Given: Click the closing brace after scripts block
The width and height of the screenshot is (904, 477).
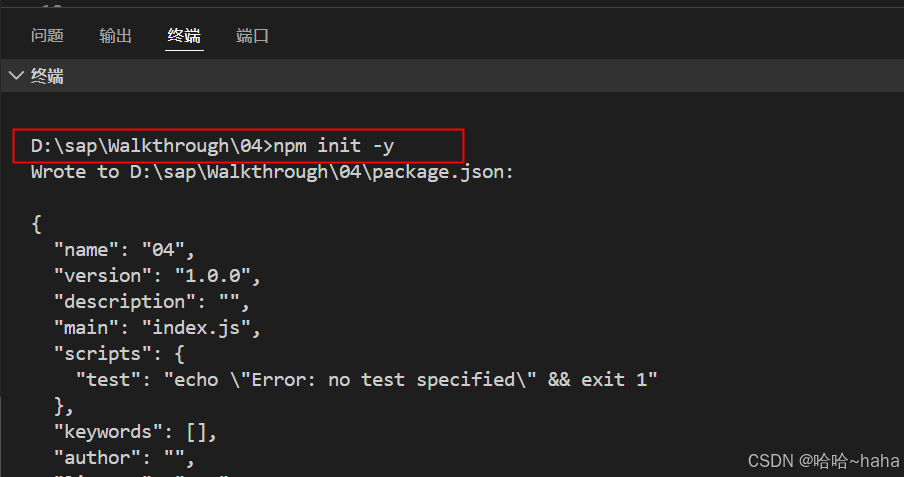Looking at the screenshot, I should click(63, 406).
